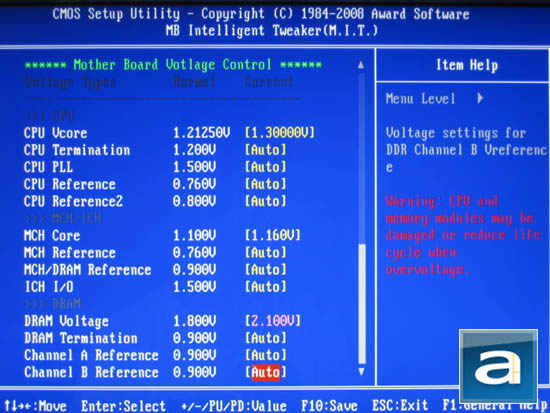Open MCH/DRAM Reference Auto setting
The image size is (550, 413).
coord(266,269)
